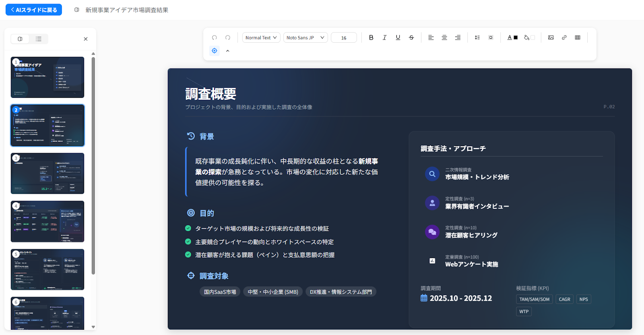
Task: Toggle bold formatting
Action: (371, 37)
